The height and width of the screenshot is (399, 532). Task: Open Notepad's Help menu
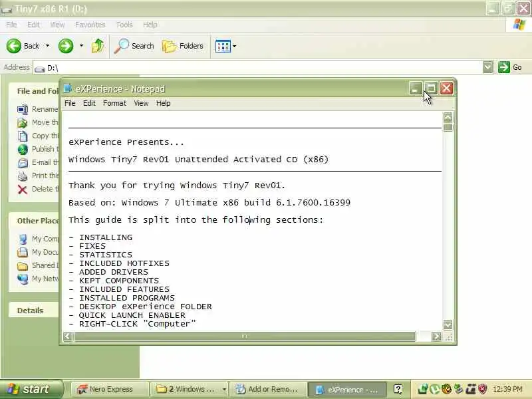click(x=163, y=103)
